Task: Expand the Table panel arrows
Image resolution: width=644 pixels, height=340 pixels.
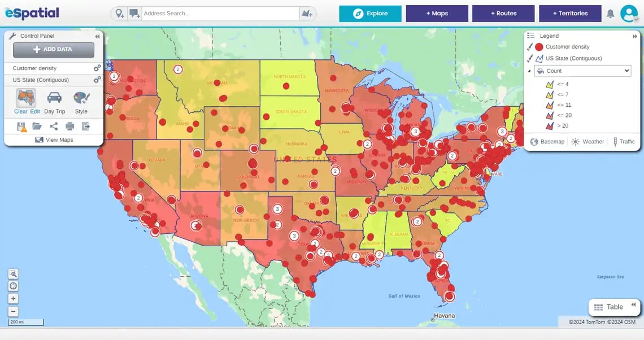Action: coord(633,304)
